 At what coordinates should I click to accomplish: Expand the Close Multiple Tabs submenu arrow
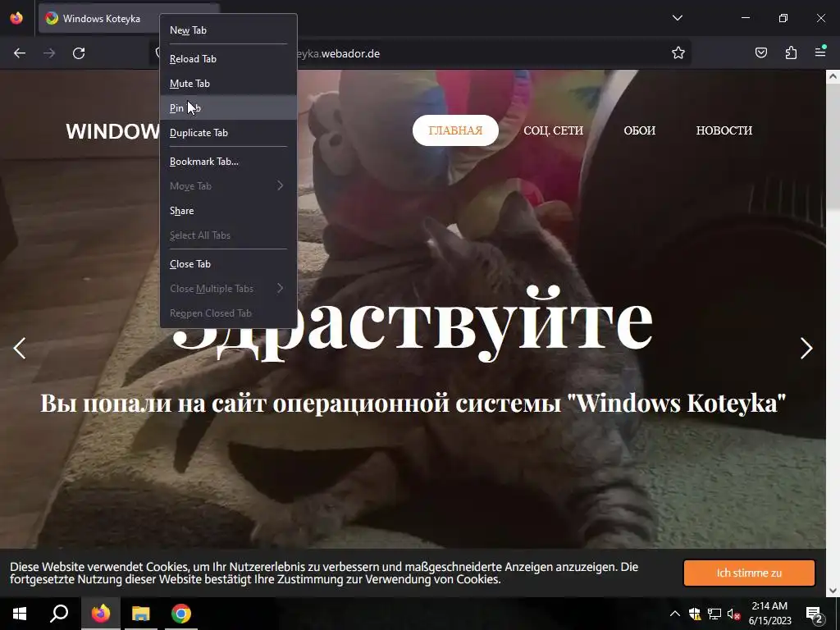pyautogui.click(x=281, y=289)
